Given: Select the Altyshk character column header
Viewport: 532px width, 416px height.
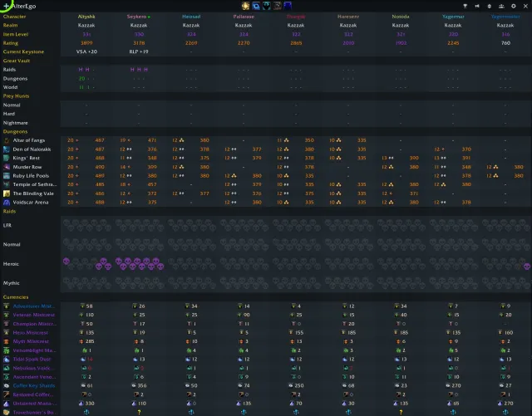Looking at the screenshot, I should (x=86, y=17).
